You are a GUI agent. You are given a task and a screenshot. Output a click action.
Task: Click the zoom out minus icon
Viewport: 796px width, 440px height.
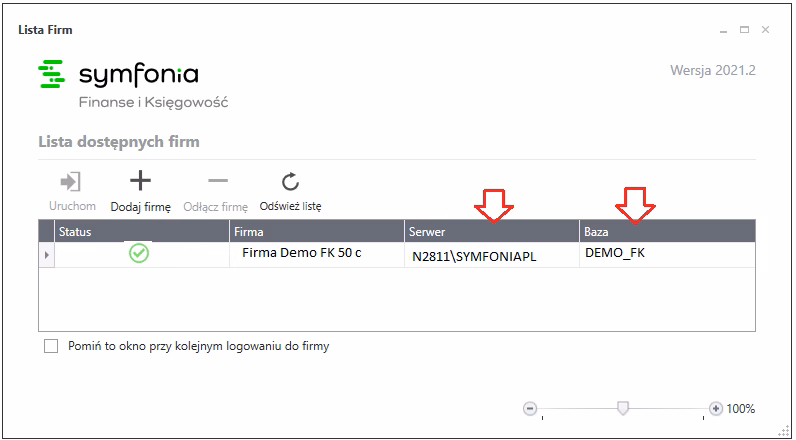coord(530,409)
